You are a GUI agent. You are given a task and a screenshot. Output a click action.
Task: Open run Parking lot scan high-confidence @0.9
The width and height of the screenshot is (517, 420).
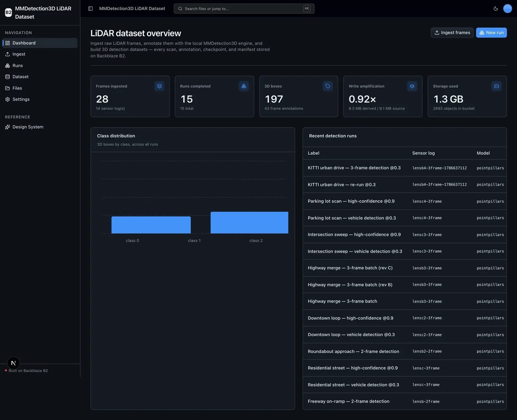351,201
